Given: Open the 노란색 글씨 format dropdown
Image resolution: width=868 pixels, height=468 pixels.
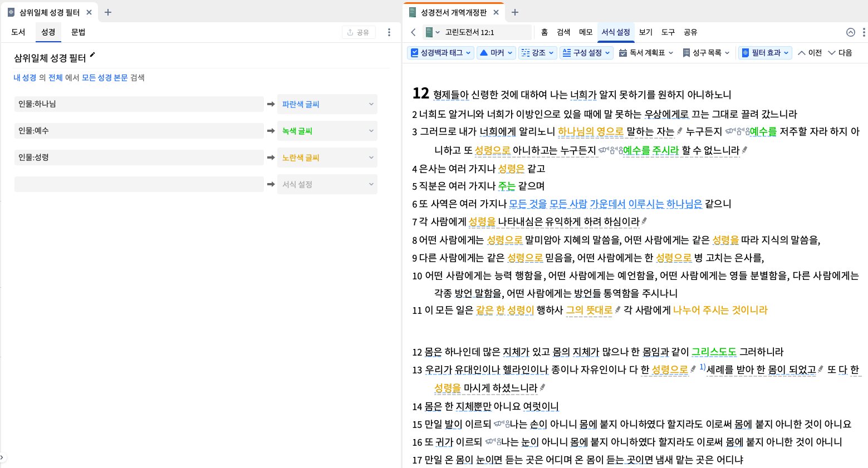Looking at the screenshot, I should 327,157.
